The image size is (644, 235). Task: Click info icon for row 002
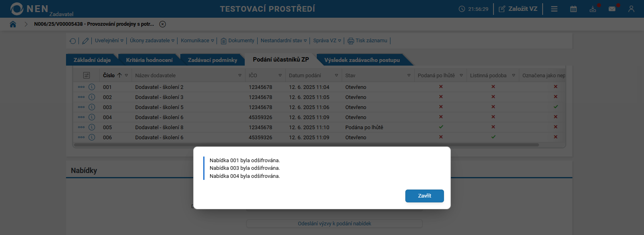[92, 97]
